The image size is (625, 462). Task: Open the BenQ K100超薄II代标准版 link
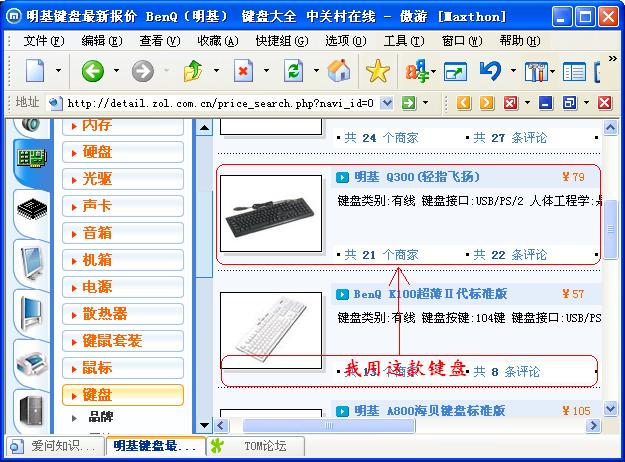pyautogui.click(x=430, y=294)
